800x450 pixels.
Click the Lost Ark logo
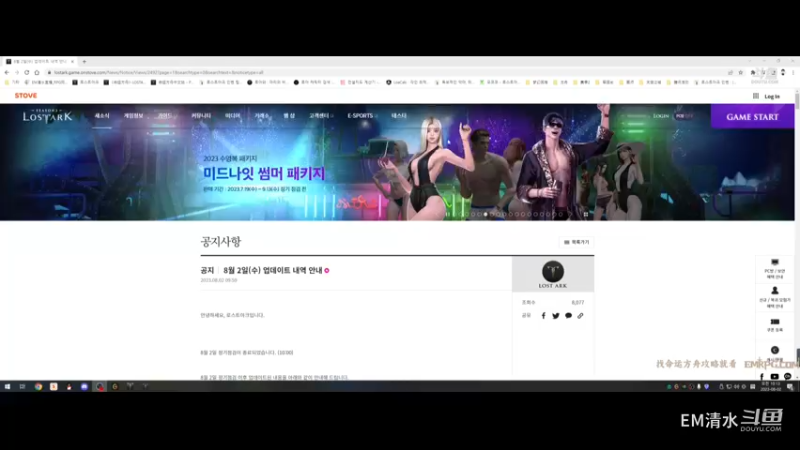pos(47,116)
